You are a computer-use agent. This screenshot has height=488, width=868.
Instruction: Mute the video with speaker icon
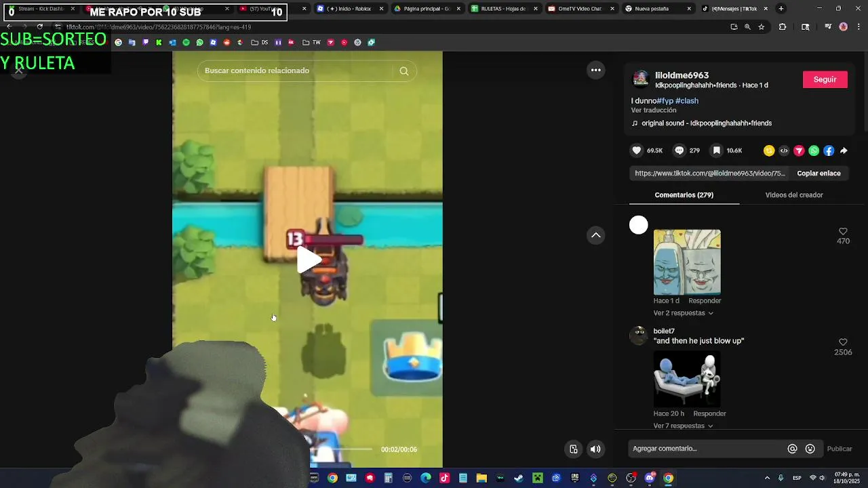click(595, 449)
